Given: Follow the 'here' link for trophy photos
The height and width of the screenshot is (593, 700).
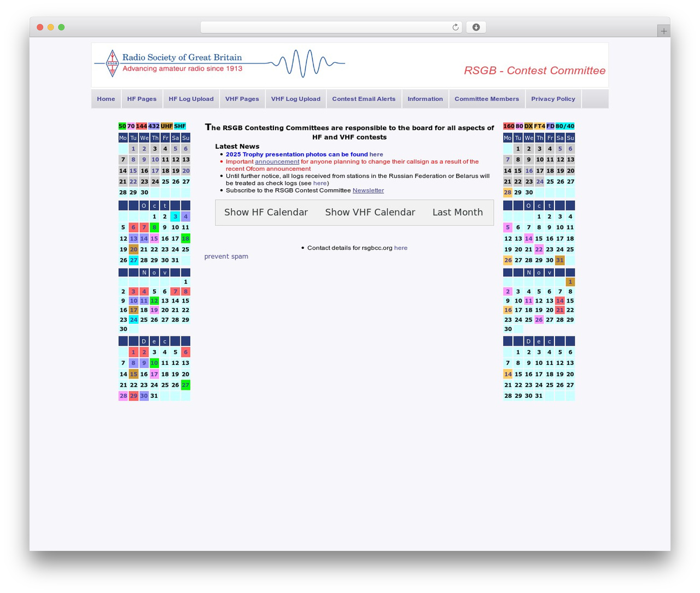Looking at the screenshot, I should 376,154.
